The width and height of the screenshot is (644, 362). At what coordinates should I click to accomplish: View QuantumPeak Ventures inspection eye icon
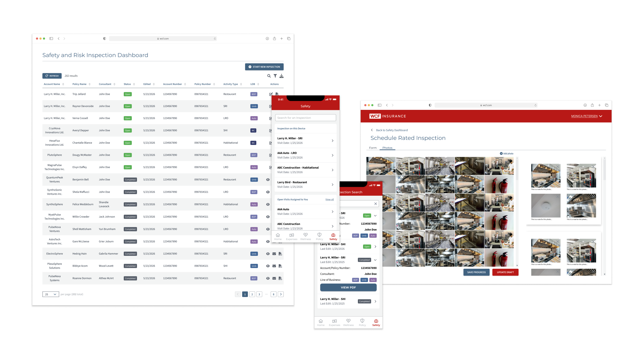tap(268, 180)
